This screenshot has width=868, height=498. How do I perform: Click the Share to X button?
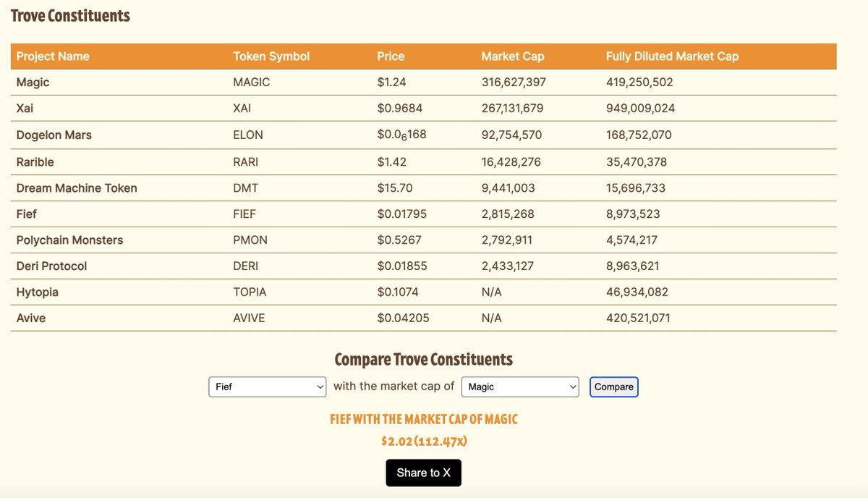coord(423,473)
